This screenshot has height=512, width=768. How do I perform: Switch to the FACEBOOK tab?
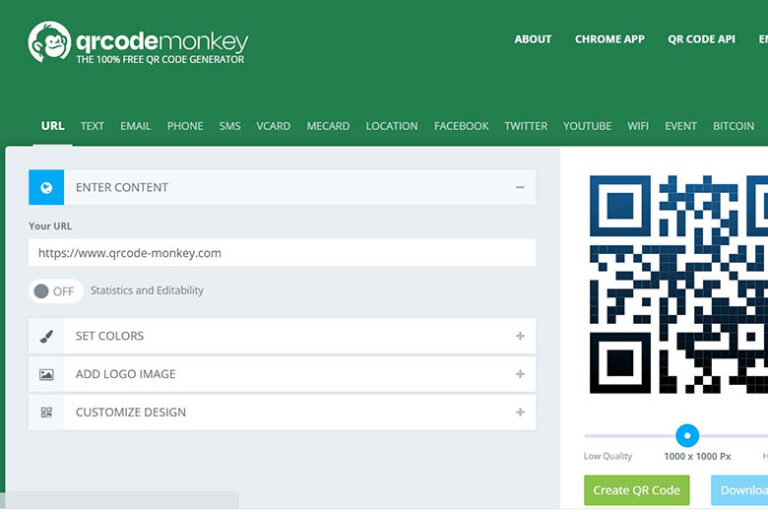pos(461,126)
